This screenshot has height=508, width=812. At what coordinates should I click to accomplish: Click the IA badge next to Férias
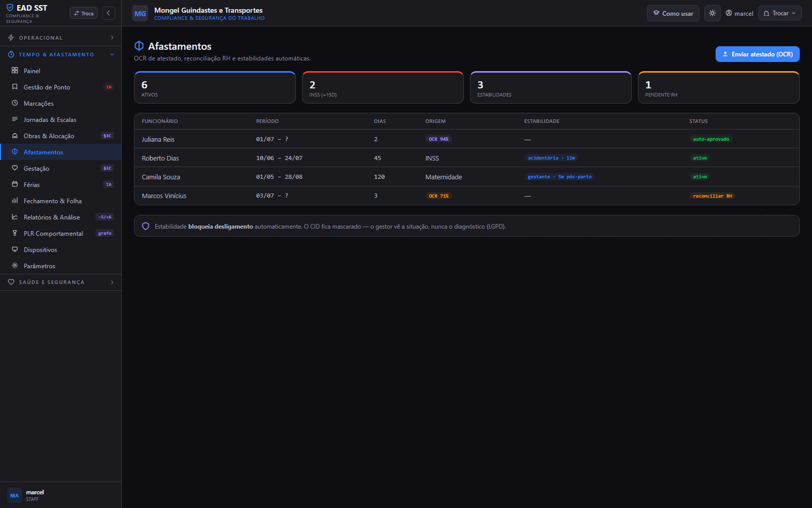[109, 184]
